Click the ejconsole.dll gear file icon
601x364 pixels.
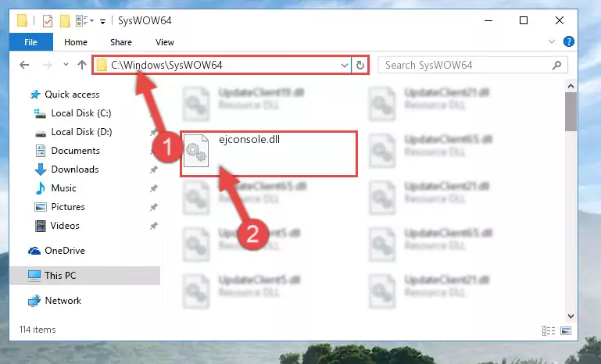coord(196,151)
